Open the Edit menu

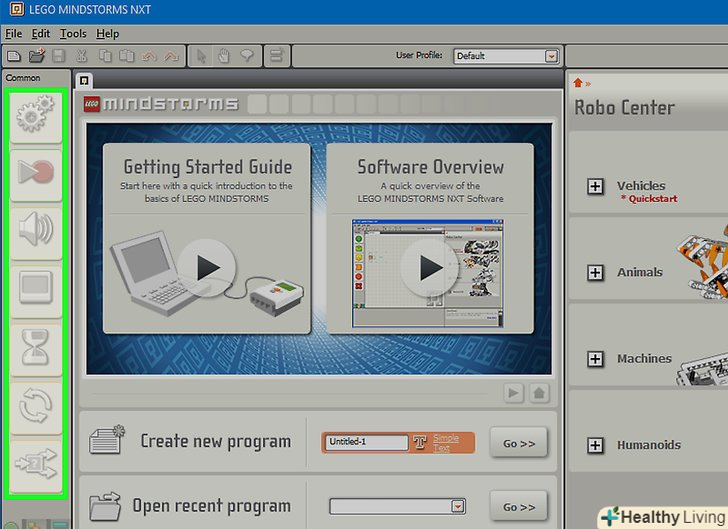point(41,34)
